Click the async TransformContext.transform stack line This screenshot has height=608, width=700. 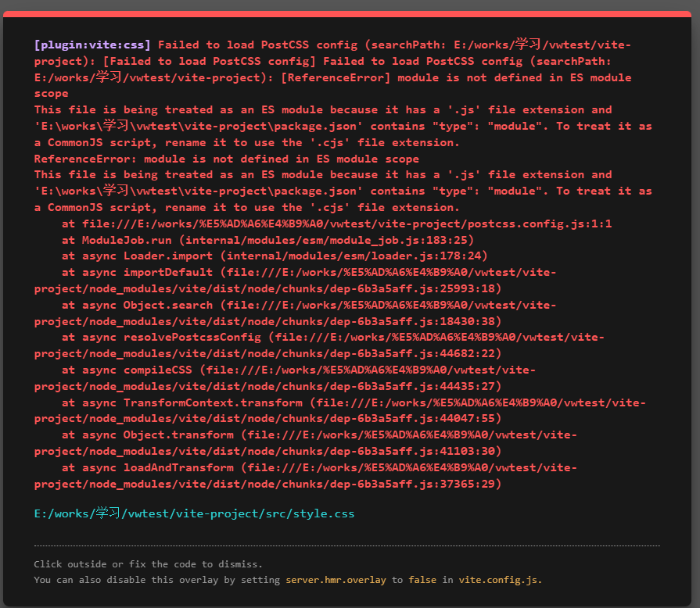click(x=339, y=410)
